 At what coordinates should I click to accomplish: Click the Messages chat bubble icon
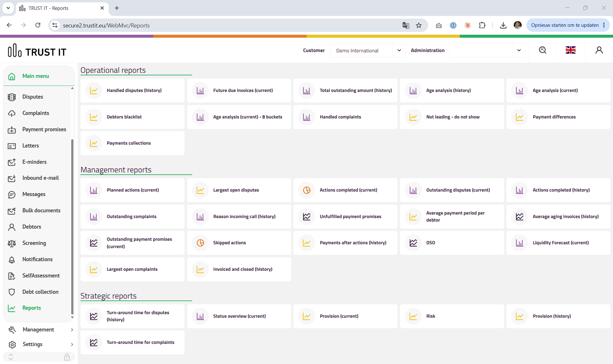[x=12, y=194]
